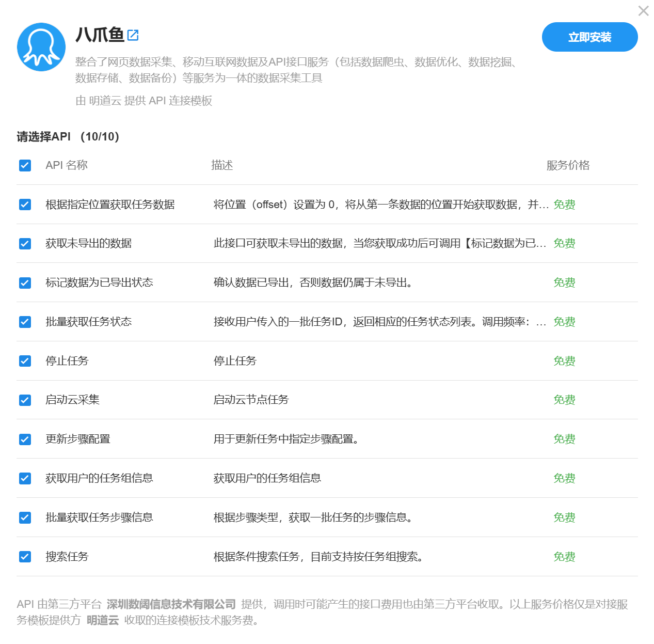Click the description 用于更新任务中指定步骤配置。
654x644 pixels.
click(286, 439)
